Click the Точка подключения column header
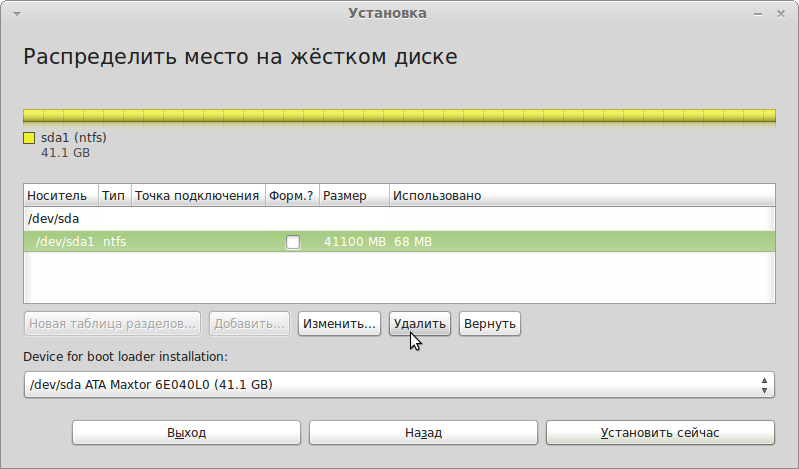 pos(198,196)
